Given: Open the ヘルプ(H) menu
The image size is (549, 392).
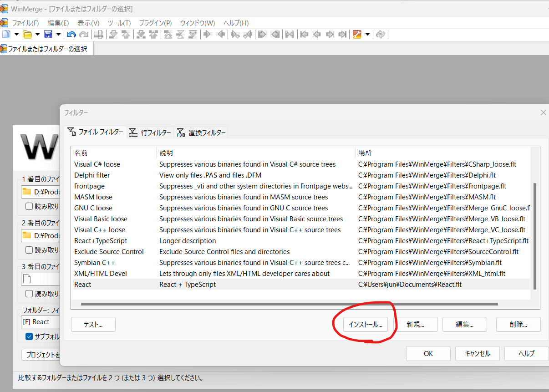Looking at the screenshot, I should click(236, 23).
